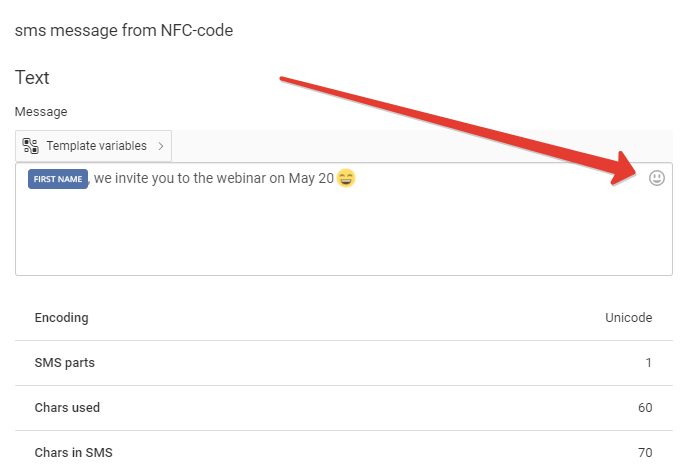The image size is (687, 470).
Task: Click the Chars used value 60
Action: (645, 408)
